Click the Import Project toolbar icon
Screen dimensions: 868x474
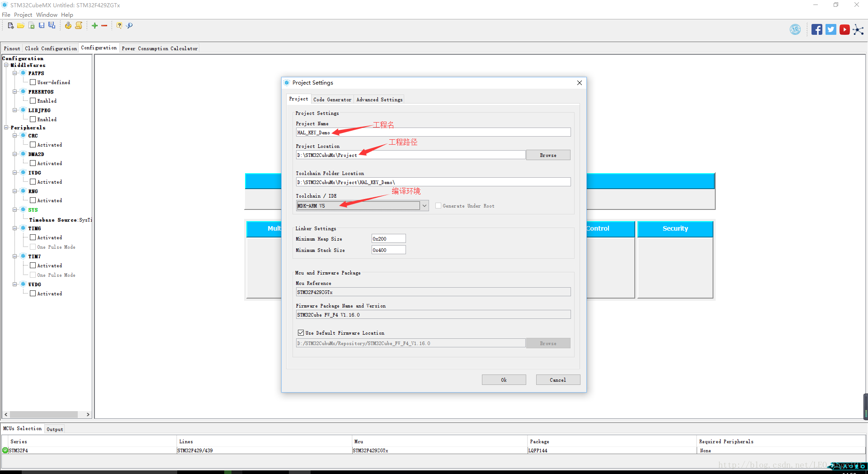(x=31, y=26)
